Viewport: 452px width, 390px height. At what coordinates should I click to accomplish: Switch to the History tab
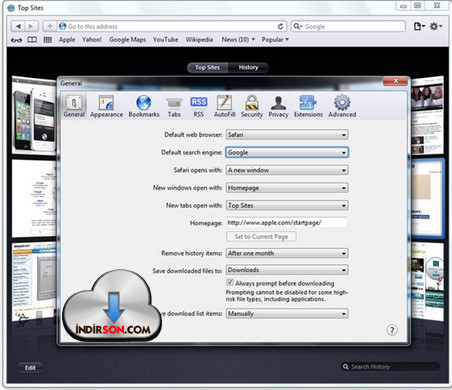tap(248, 67)
